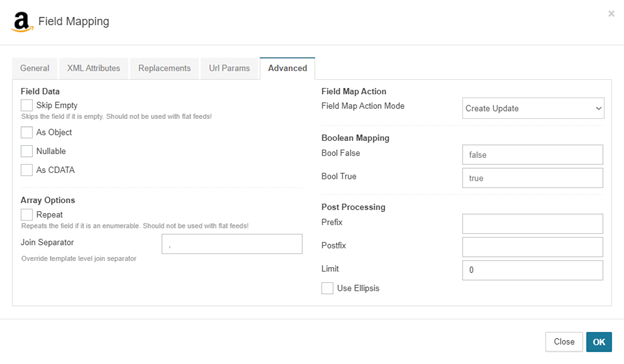Enable the Skip Empty checkbox
The image size is (624, 364).
[x=27, y=105]
